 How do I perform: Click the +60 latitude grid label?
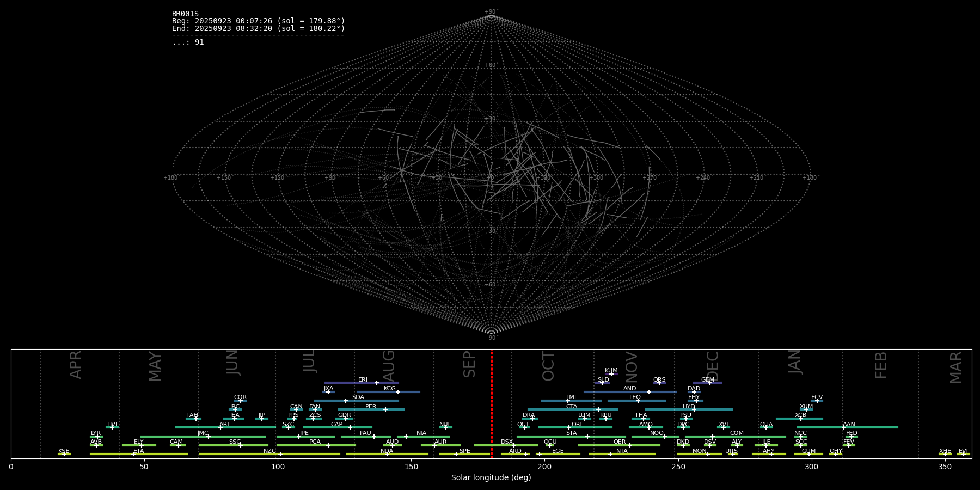(x=491, y=65)
